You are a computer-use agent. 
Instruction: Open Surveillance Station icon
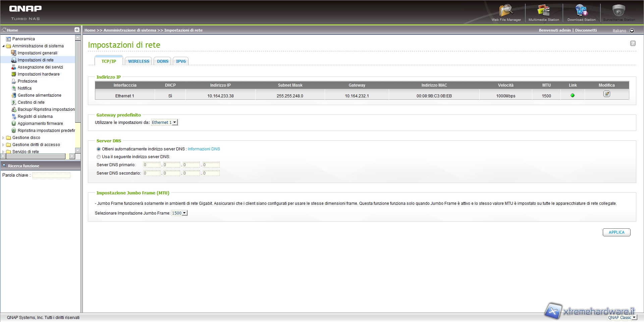(x=619, y=12)
